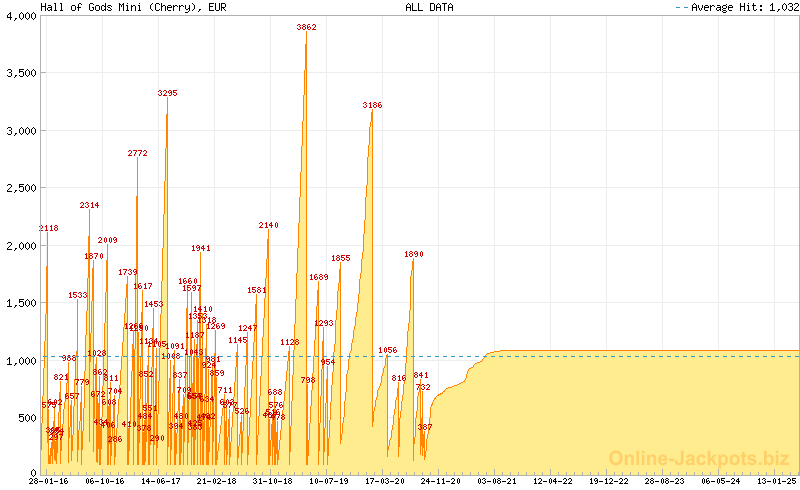Select the 2772 data point label
Screen dimensions: 800x490
(x=137, y=153)
